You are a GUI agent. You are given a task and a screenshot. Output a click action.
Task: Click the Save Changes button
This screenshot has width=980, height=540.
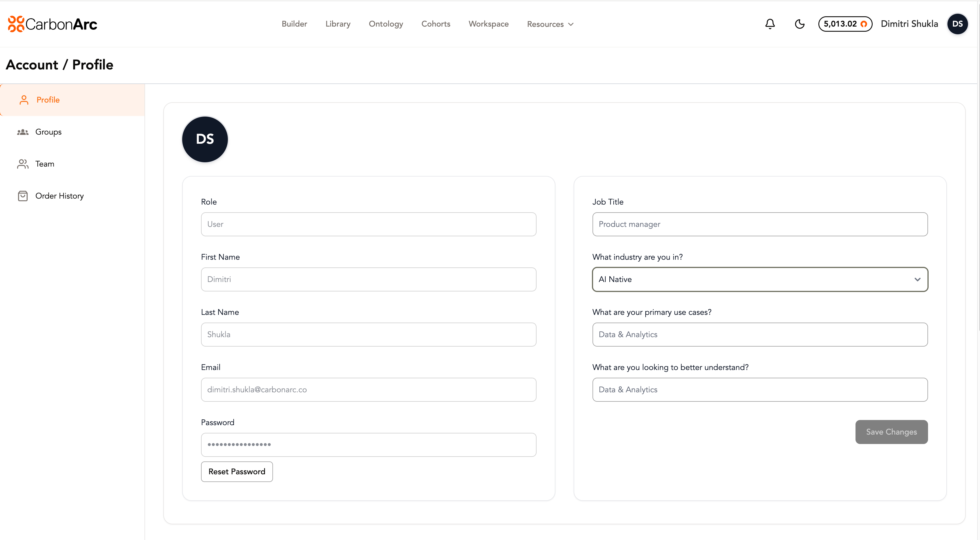(891, 432)
